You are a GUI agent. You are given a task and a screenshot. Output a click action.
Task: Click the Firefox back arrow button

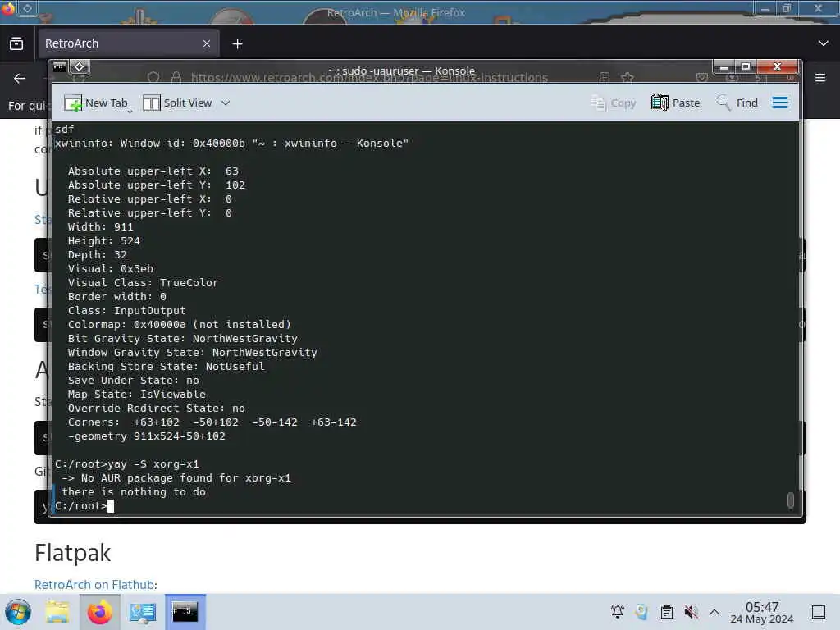coord(20,78)
